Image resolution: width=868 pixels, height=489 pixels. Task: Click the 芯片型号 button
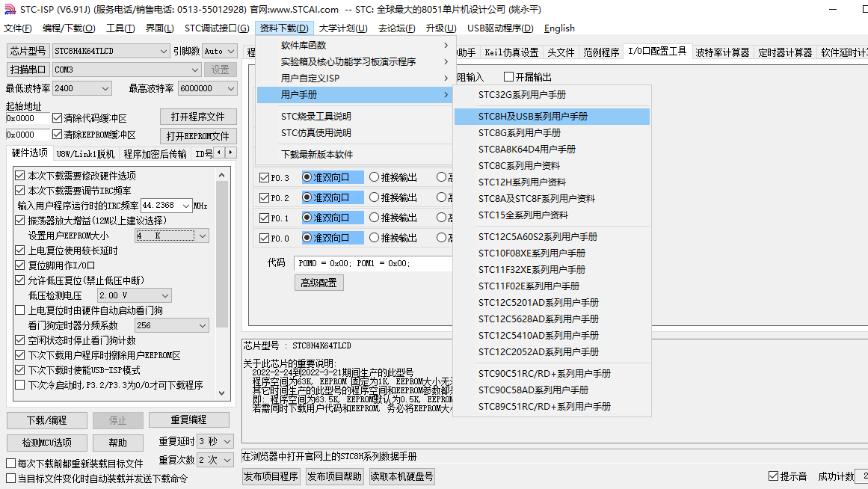[x=28, y=51]
